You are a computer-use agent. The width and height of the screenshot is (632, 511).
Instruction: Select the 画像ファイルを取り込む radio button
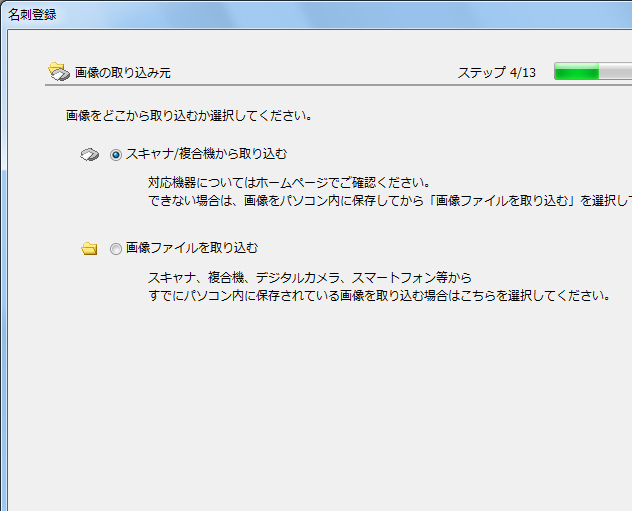pyautogui.click(x=116, y=249)
